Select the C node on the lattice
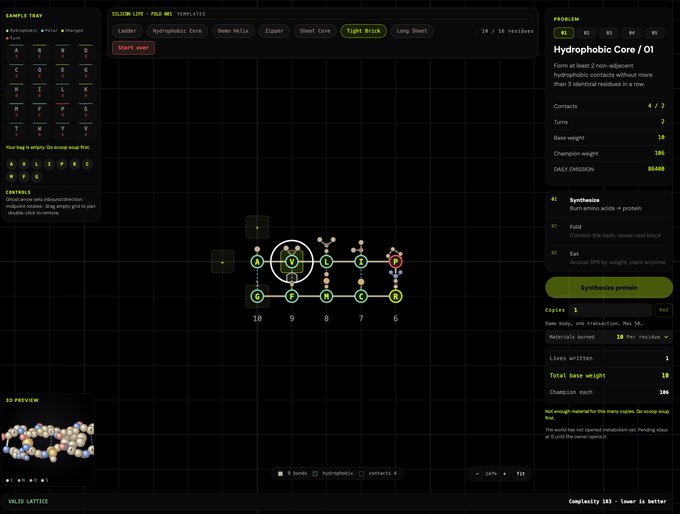This screenshot has width=680, height=514. (x=361, y=296)
